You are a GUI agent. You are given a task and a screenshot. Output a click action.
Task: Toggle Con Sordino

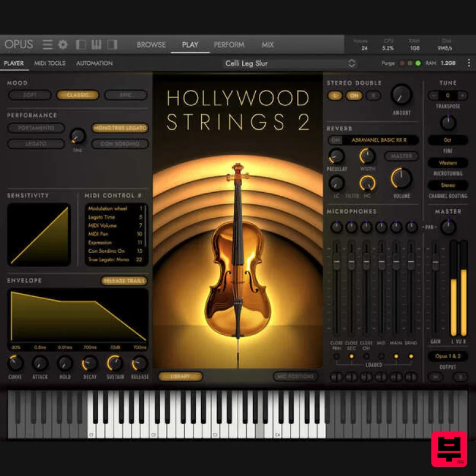120,143
